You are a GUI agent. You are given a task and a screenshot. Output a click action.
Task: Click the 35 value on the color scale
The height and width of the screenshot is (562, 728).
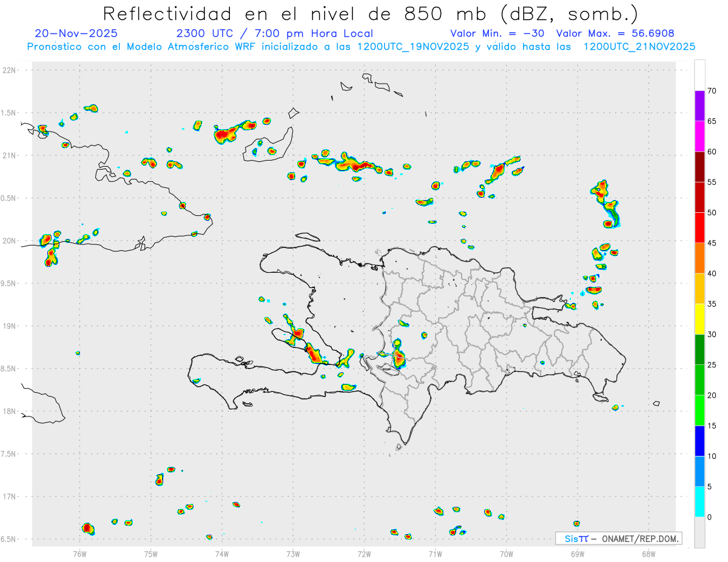pos(712,304)
